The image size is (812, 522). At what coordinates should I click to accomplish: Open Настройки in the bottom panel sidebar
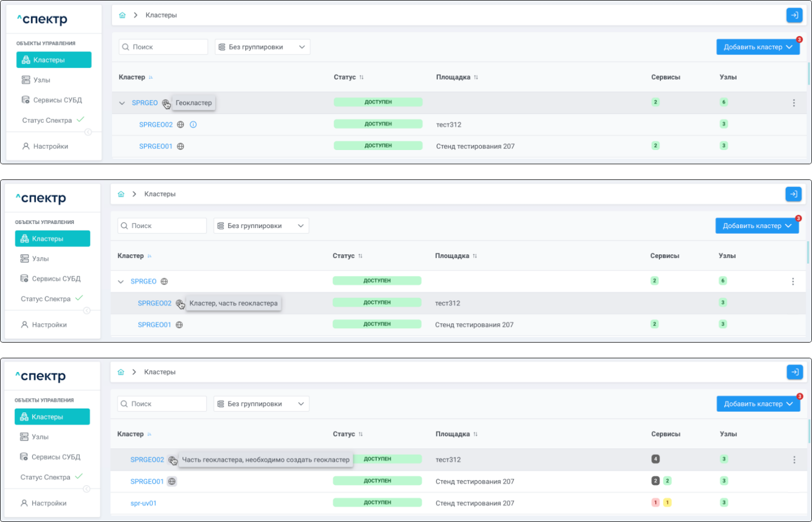coord(48,504)
